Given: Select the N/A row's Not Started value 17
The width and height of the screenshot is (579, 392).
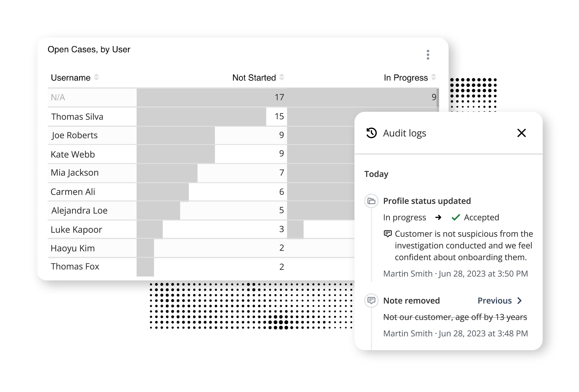Looking at the screenshot, I should pos(279,97).
